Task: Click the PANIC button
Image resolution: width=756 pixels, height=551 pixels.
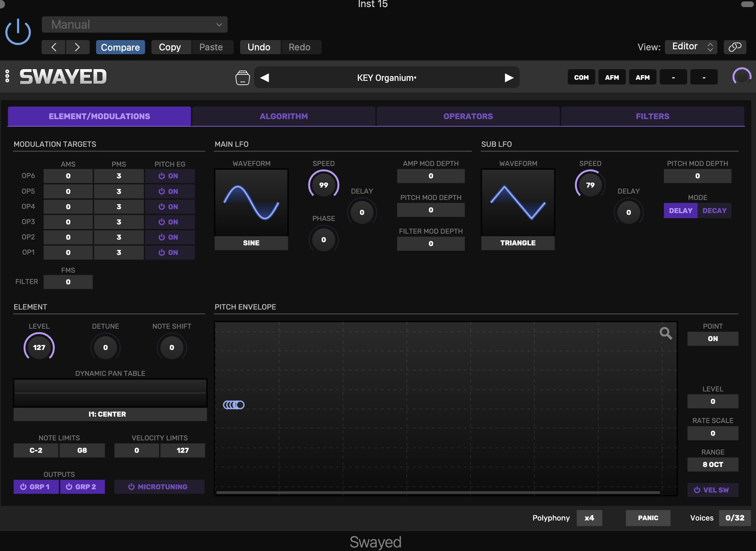Action: click(648, 518)
